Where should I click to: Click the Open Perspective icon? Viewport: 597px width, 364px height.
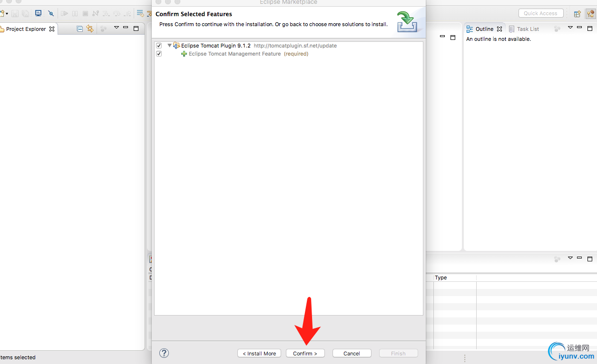577,14
